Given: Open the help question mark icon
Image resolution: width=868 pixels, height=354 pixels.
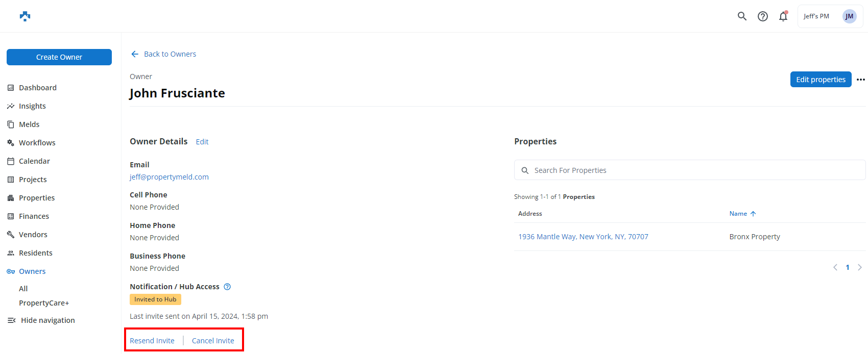Looking at the screenshot, I should [x=762, y=16].
